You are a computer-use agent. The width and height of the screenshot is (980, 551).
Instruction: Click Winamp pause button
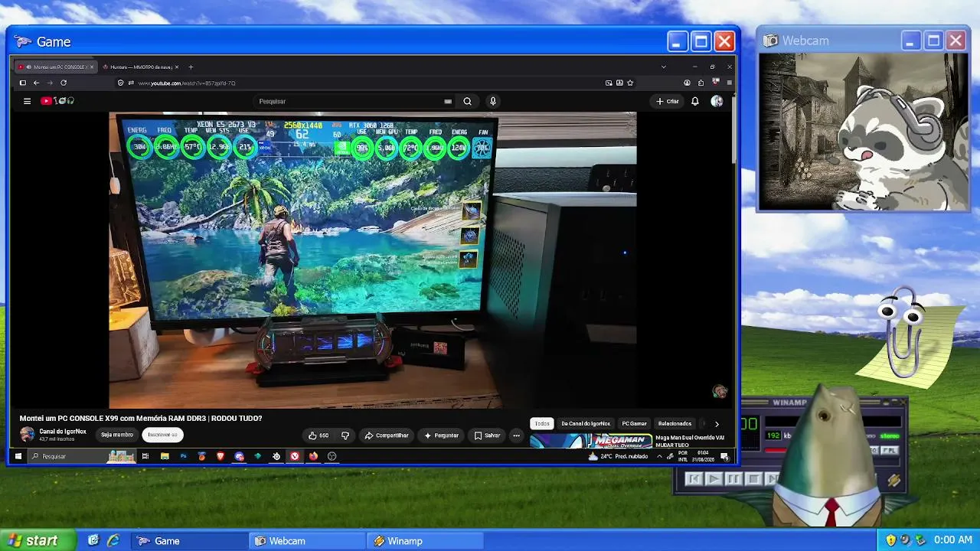click(733, 479)
